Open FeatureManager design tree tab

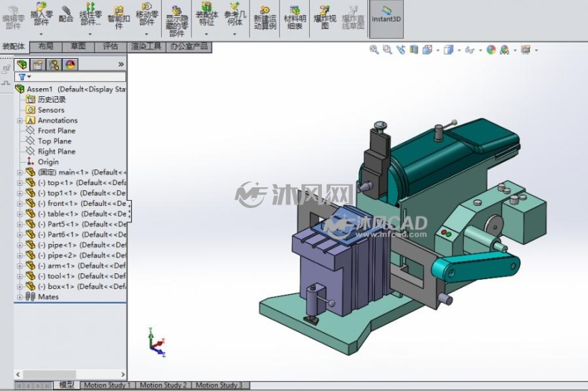(22, 65)
